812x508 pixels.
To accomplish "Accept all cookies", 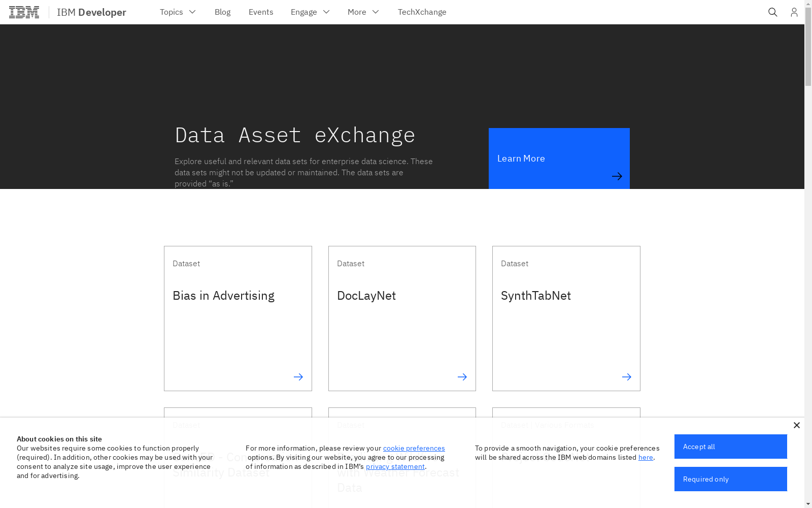I will coord(731,447).
